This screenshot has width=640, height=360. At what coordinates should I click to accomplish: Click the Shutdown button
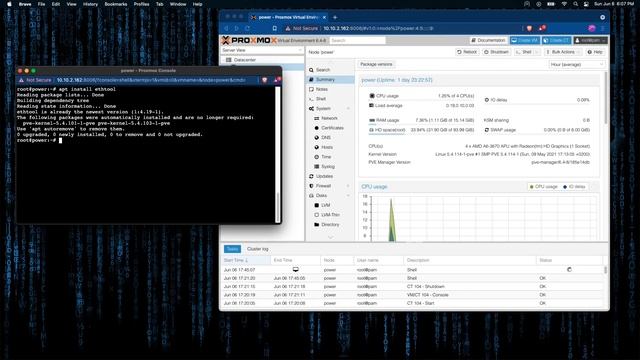tap(496, 52)
